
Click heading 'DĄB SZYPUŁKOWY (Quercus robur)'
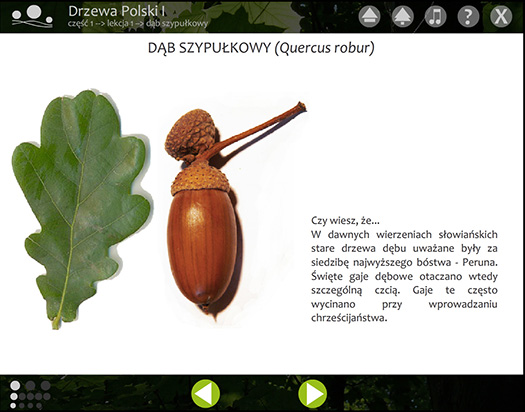click(261, 48)
